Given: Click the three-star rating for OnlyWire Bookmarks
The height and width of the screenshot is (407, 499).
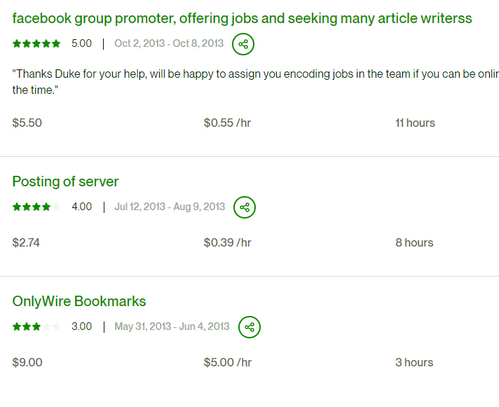Looking at the screenshot, I should click(x=36, y=327).
